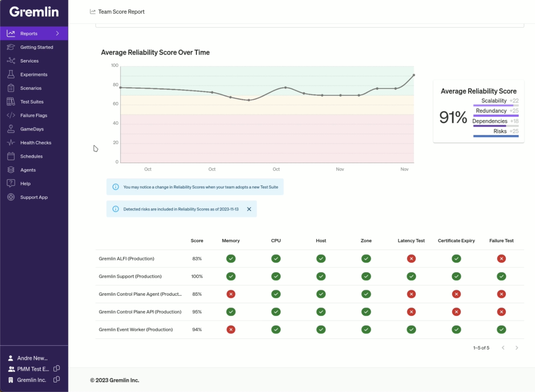The height and width of the screenshot is (392, 535).
Task: Click the failed Latency Test indicator for Gremlin ALFI
Action: click(411, 258)
